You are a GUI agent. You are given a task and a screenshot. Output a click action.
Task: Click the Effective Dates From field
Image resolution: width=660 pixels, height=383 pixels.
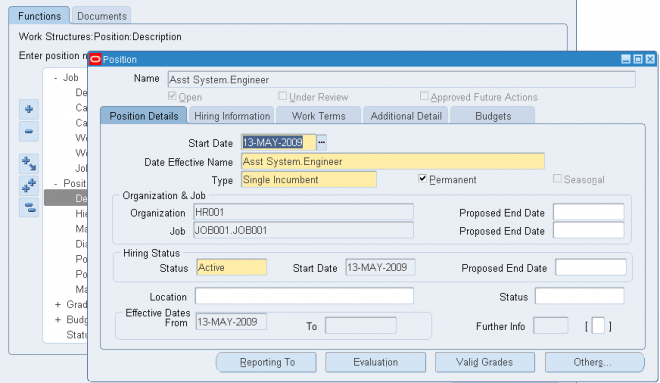pos(231,322)
